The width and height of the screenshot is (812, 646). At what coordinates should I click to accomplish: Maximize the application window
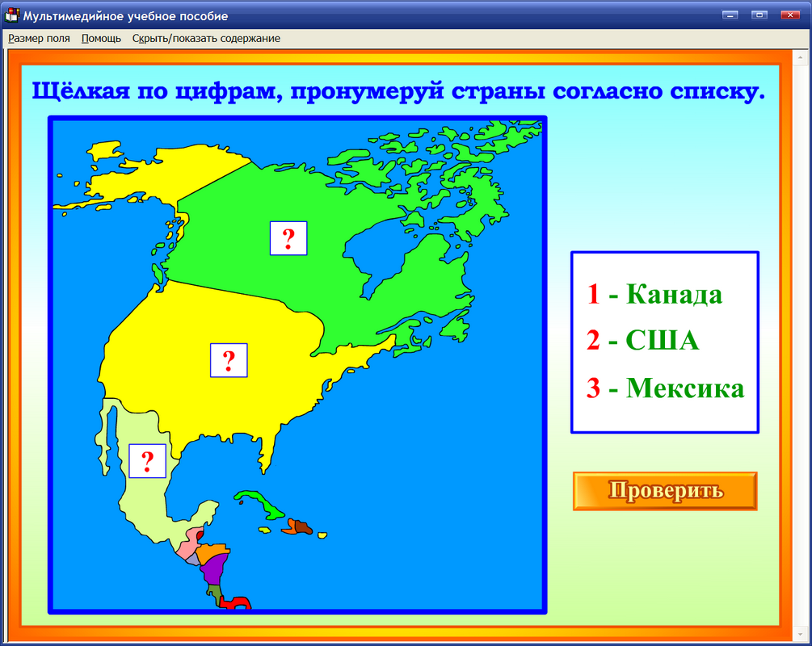click(759, 15)
